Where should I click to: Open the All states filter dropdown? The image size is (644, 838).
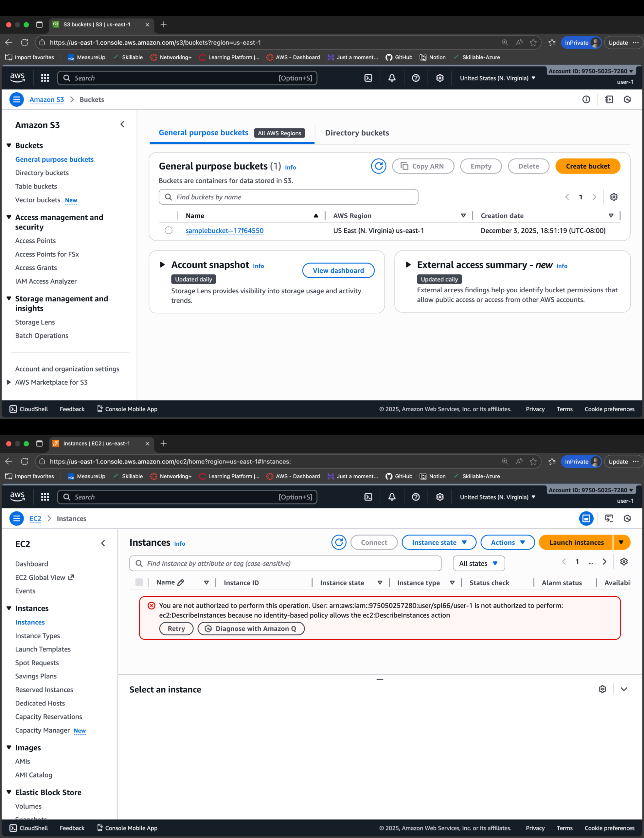478,563
